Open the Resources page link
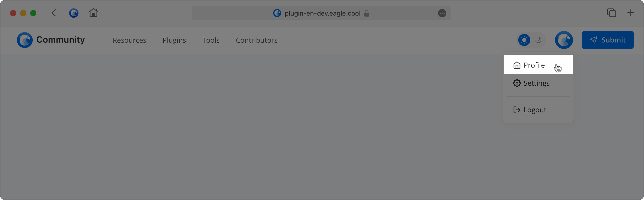Viewport: 644px width, 200px height. click(129, 40)
